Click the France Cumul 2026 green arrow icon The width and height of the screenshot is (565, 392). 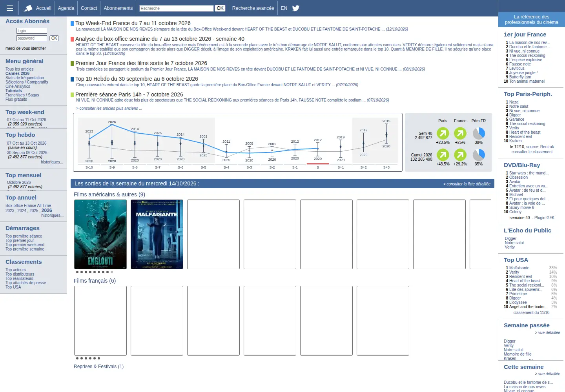[x=460, y=155]
